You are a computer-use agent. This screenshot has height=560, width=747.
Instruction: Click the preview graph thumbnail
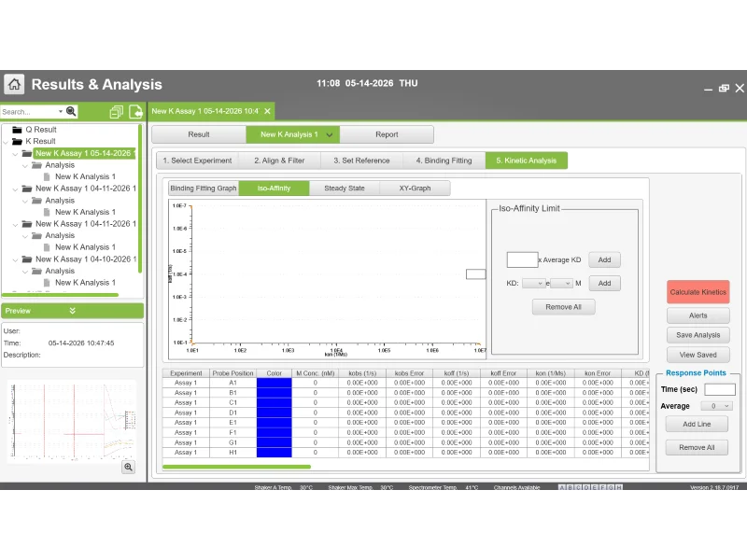click(72, 422)
